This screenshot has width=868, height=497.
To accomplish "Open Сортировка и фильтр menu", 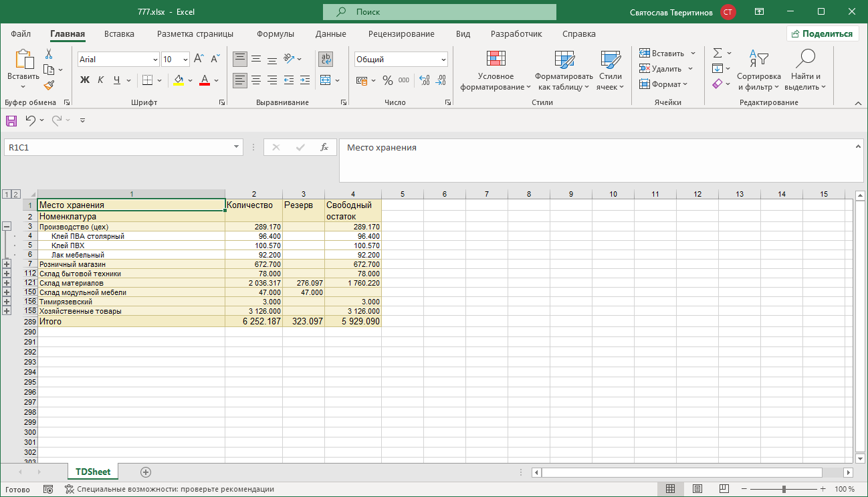I will point(759,70).
